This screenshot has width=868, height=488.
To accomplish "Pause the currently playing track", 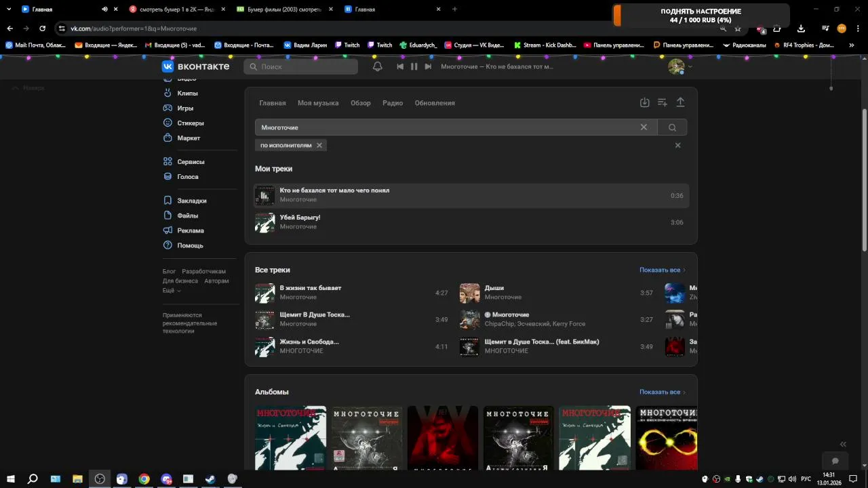I will (414, 66).
